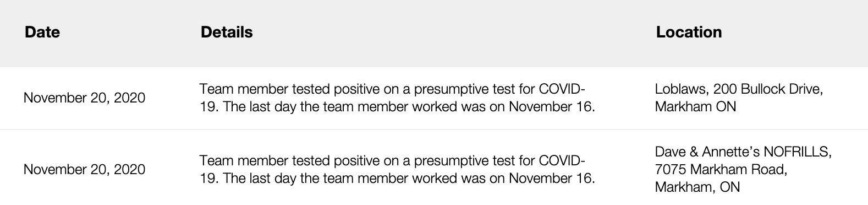The image size is (868, 205).
Task: Select the second row's November 20, 2020 date
Action: pos(85,169)
